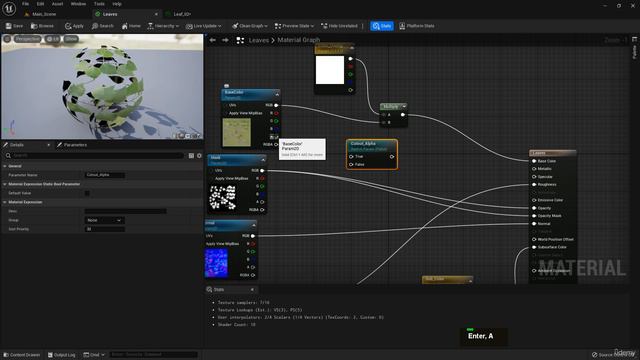
Task: Click World Position Offset pin
Action: (534, 240)
